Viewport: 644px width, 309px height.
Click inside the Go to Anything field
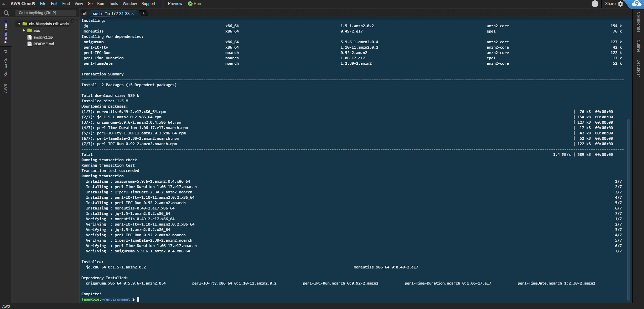(x=45, y=13)
